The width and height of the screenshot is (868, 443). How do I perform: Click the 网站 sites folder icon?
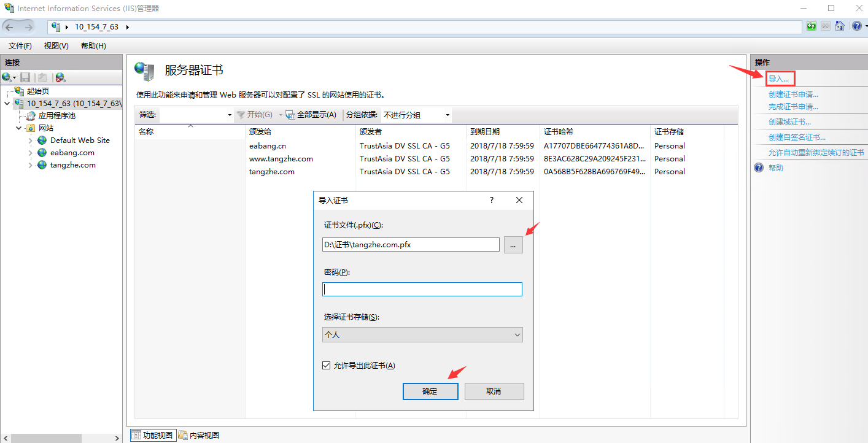30,128
